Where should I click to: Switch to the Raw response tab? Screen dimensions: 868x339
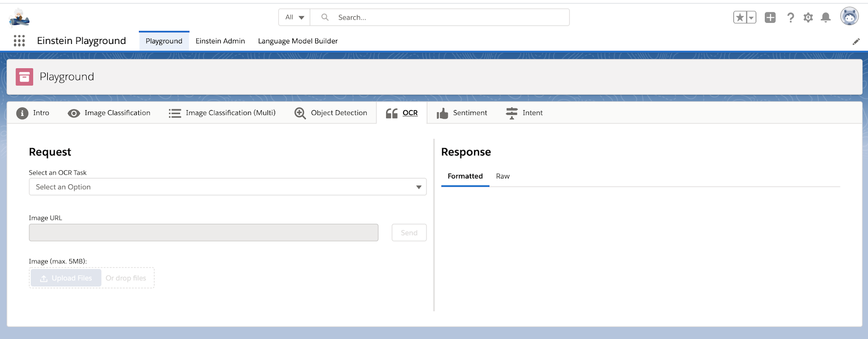pyautogui.click(x=503, y=176)
